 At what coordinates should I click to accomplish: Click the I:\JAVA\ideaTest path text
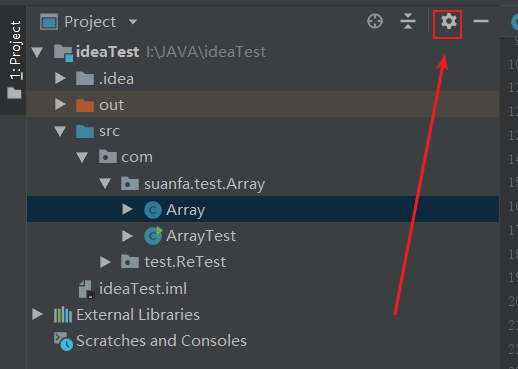(206, 52)
